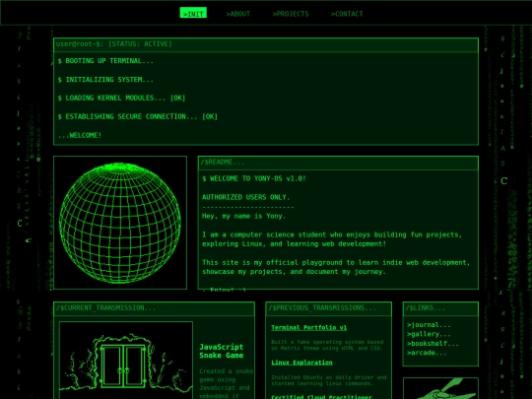532x399 pixels.
Task: Click the green ship image below links
Action: coord(440,388)
